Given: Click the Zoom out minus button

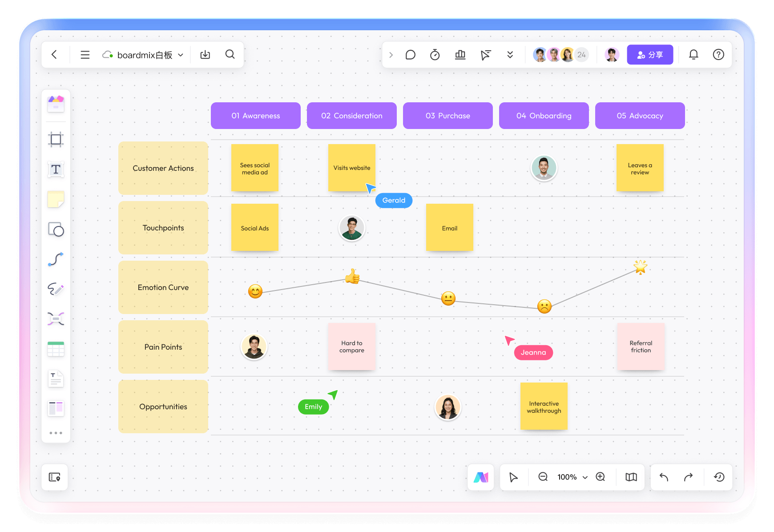Looking at the screenshot, I should tap(543, 477).
